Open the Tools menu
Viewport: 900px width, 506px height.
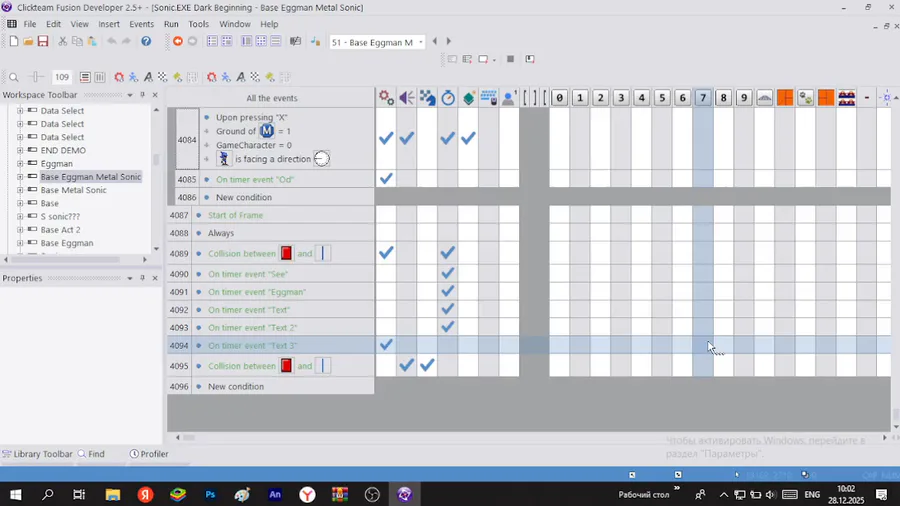(x=199, y=24)
